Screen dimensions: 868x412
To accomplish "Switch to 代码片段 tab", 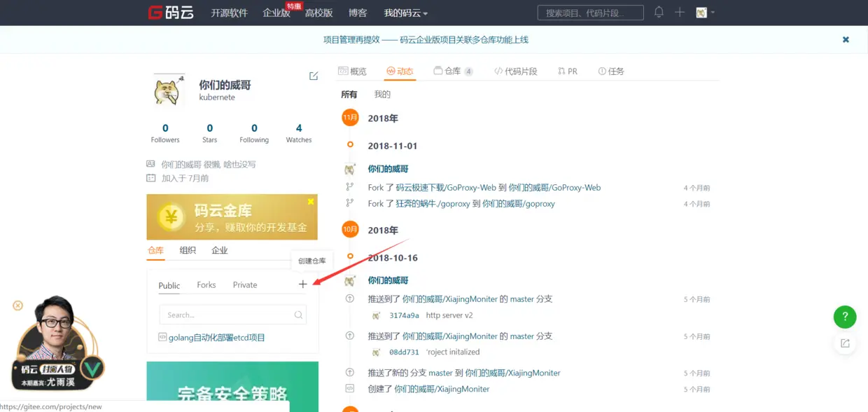I will pyautogui.click(x=516, y=71).
